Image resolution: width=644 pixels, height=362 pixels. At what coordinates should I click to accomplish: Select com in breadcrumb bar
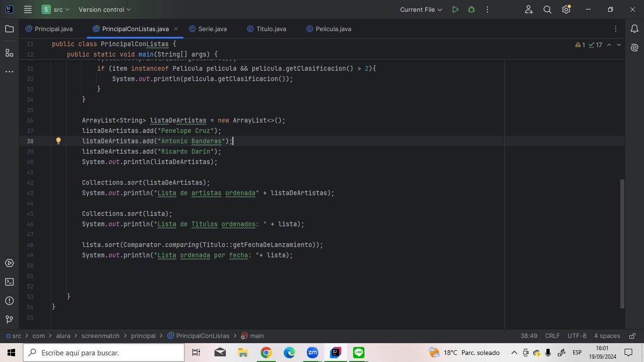coord(39,336)
